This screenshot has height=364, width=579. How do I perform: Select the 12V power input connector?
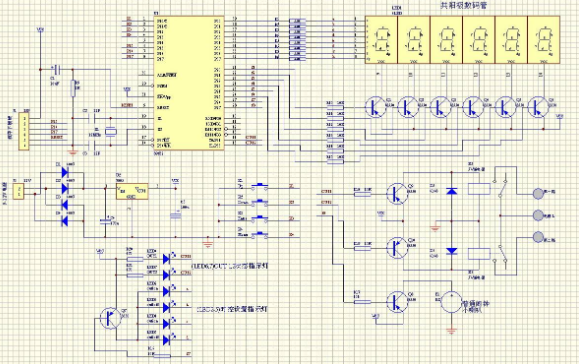pos(18,192)
